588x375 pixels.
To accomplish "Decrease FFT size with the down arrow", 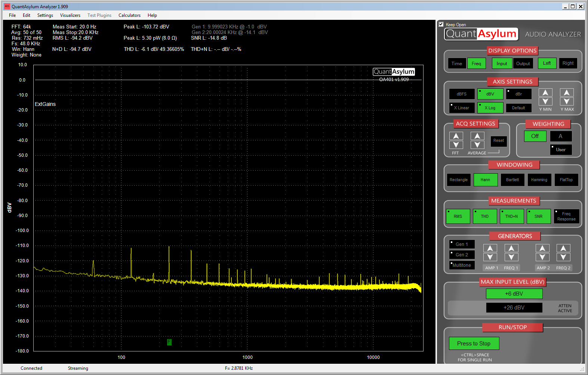I will [456, 145].
